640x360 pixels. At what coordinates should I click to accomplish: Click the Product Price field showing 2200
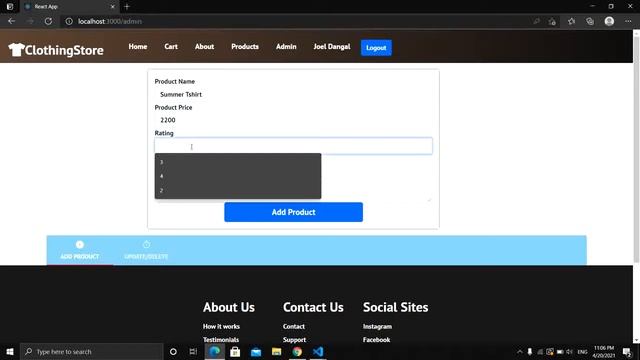click(293, 120)
